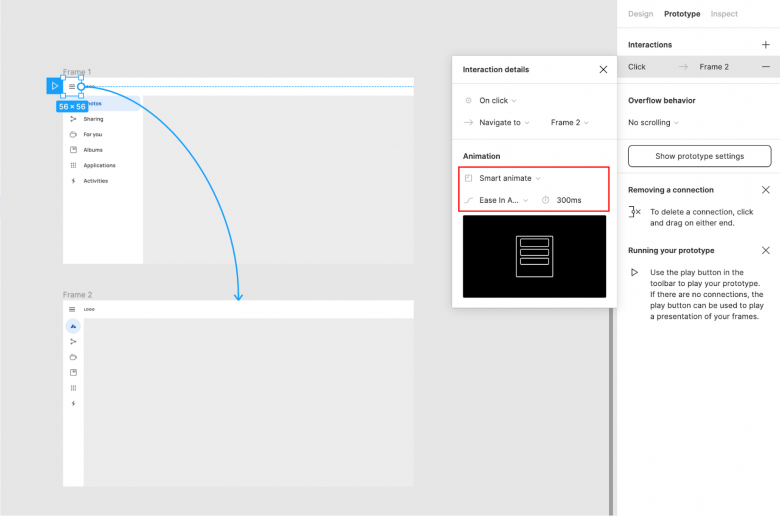Remove the Click interaction with the minus icon
Viewport: 780px width, 516px height.
[x=765, y=67]
